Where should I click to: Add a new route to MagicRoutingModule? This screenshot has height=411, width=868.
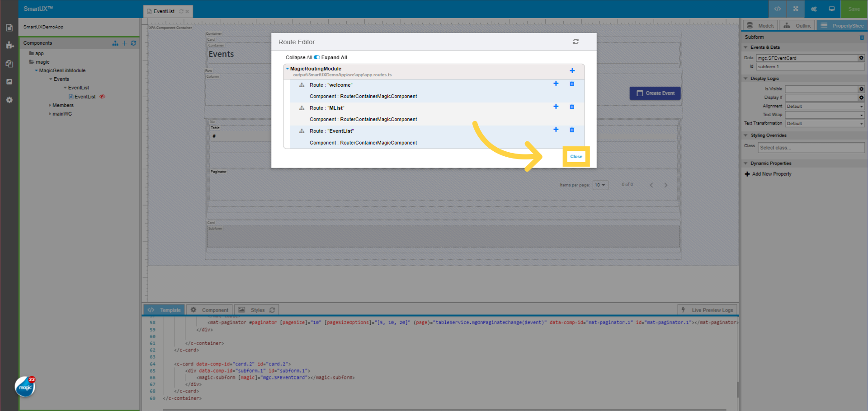coord(572,71)
